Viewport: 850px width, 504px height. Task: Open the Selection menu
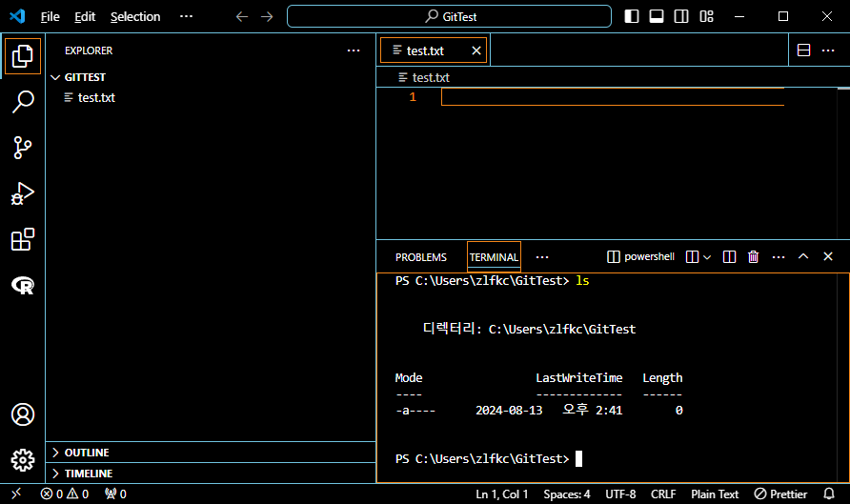click(135, 17)
